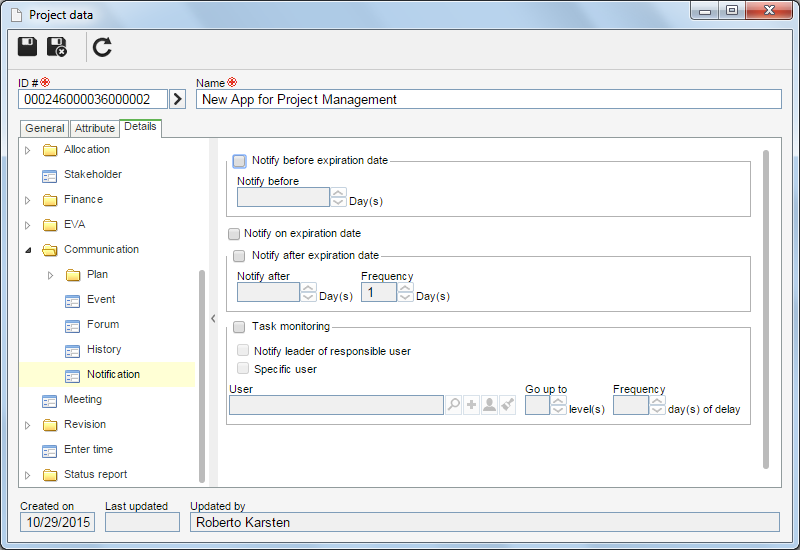Image resolution: width=800 pixels, height=550 pixels.
Task: Click the Go up to levels stepper
Action: (558, 405)
